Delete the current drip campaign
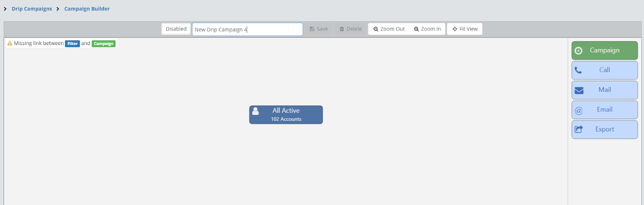 point(351,29)
